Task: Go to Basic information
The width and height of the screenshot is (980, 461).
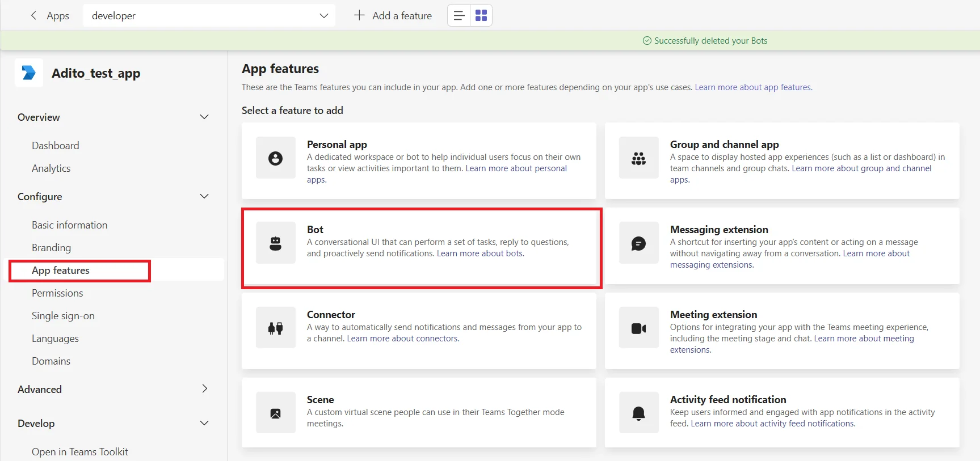Action: click(x=70, y=225)
